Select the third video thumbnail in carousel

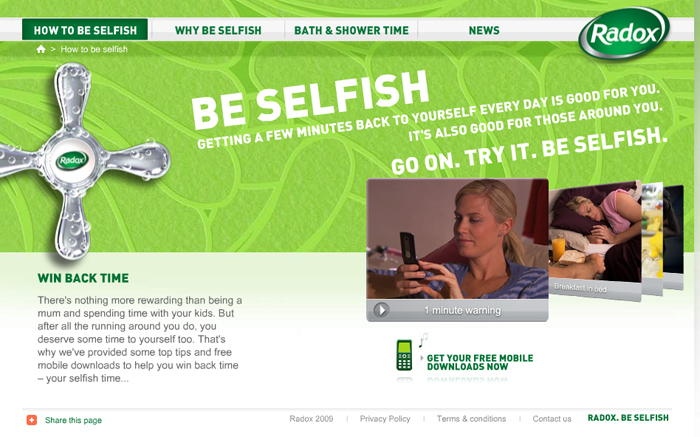point(652,239)
